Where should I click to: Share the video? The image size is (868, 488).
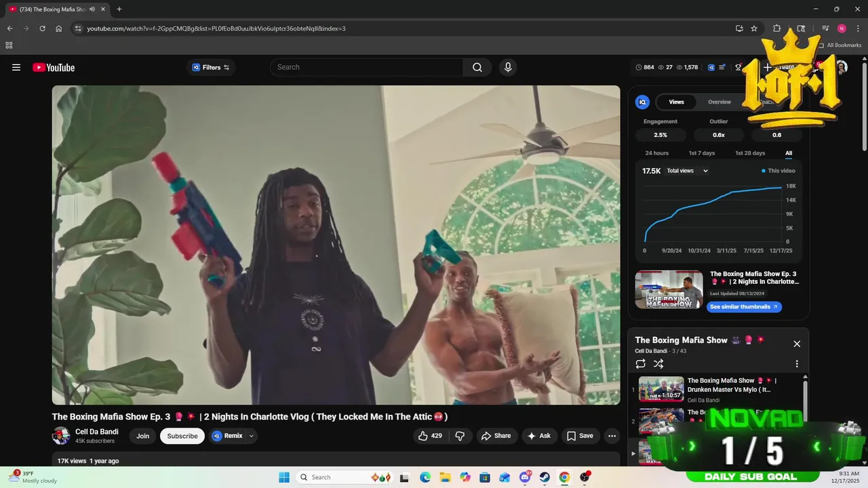tap(496, 436)
